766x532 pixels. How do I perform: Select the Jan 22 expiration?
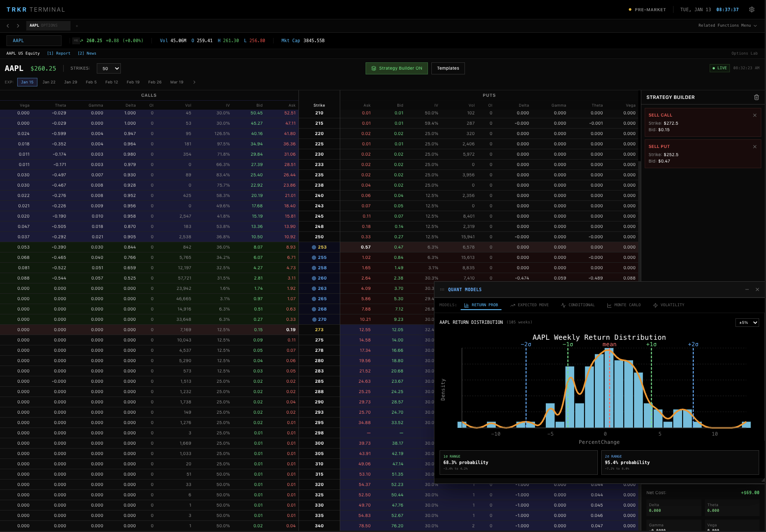[x=49, y=82]
